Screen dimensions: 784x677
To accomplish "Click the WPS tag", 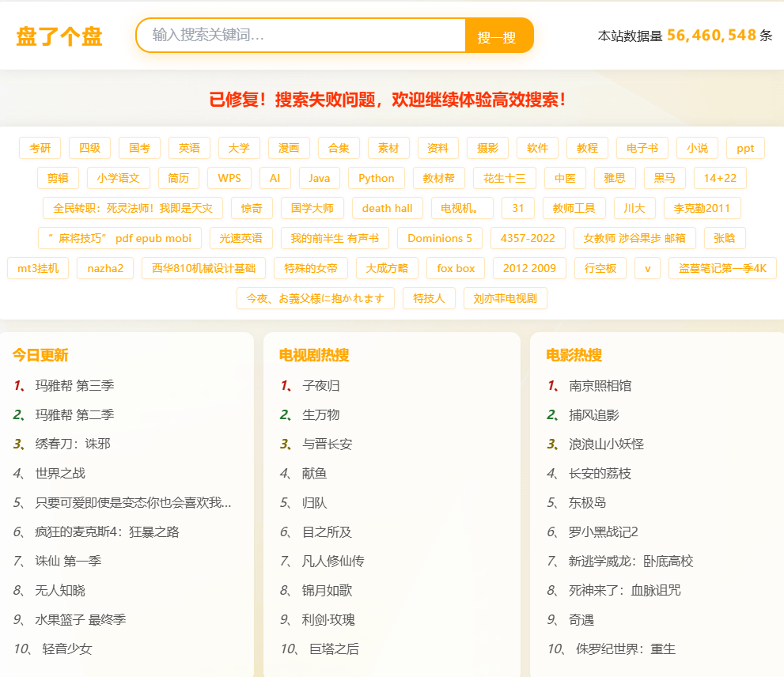I will (229, 178).
